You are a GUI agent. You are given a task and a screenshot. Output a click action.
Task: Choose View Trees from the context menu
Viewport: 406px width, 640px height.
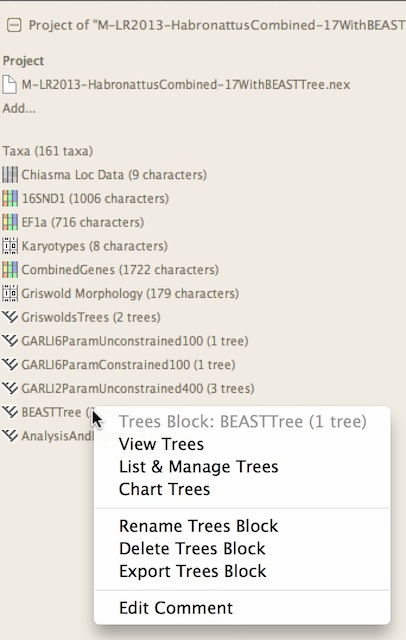(x=161, y=444)
